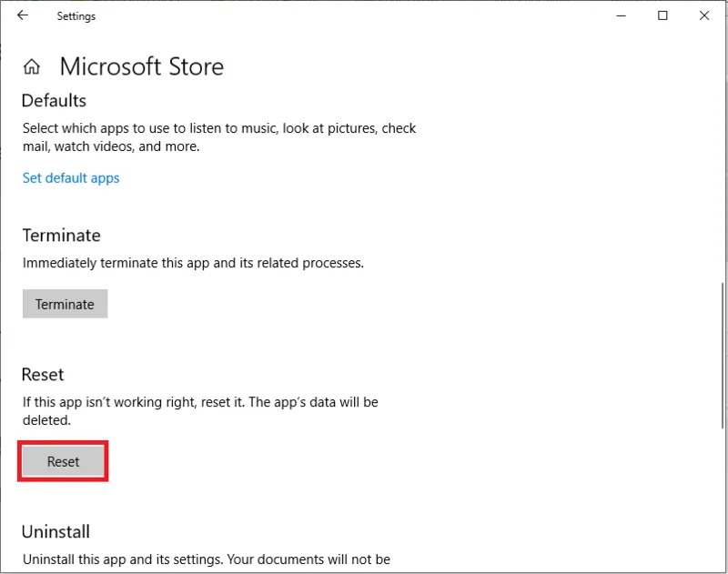Click the vertical scrollbar thumb
Viewport: 728px width, 574px height.
(723, 356)
